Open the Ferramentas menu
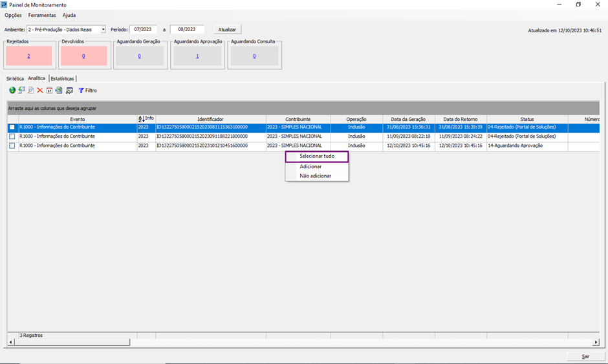The height and width of the screenshot is (364, 608). click(42, 15)
